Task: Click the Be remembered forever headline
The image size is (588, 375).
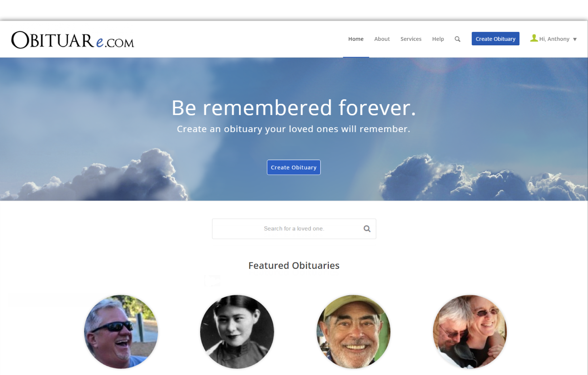Action: [294, 108]
